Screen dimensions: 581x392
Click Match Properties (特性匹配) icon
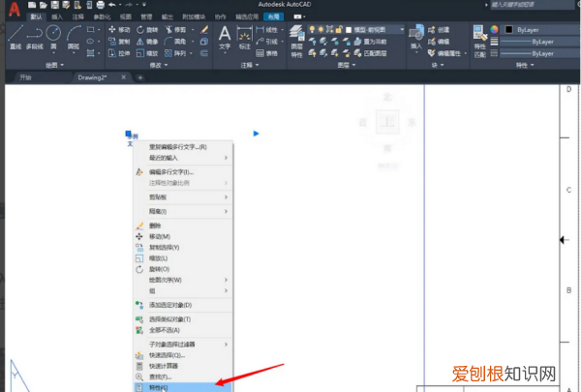coord(480,42)
